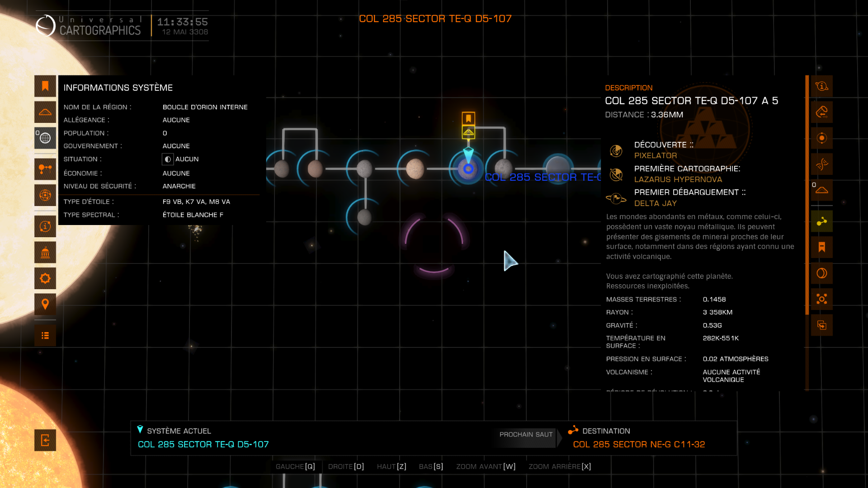Open factions government building tab
The height and width of the screenshot is (488, 868).
tap(45, 252)
